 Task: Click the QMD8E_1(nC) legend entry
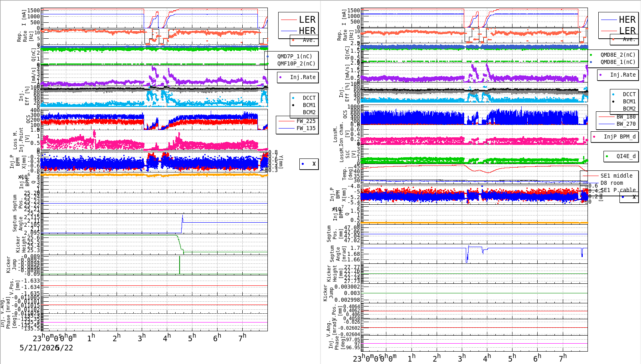coord(618,62)
